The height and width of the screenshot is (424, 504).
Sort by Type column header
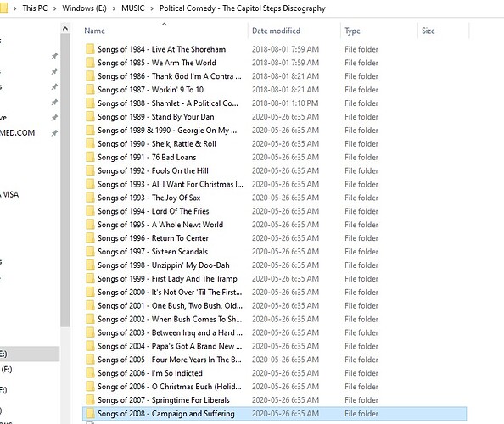pyautogui.click(x=353, y=31)
